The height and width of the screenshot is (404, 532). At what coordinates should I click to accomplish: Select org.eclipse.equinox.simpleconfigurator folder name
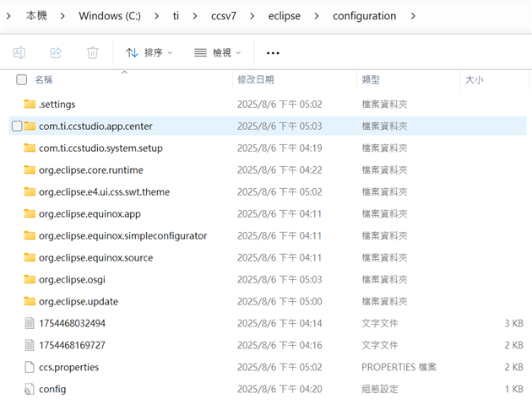coord(122,236)
